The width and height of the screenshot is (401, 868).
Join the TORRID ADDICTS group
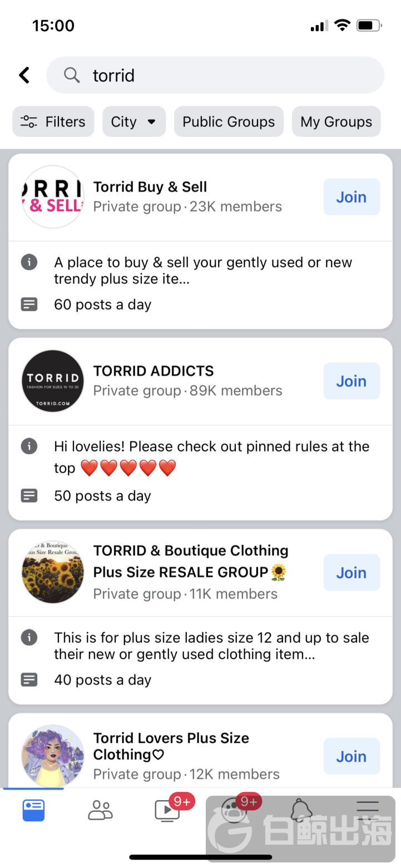[x=352, y=381]
